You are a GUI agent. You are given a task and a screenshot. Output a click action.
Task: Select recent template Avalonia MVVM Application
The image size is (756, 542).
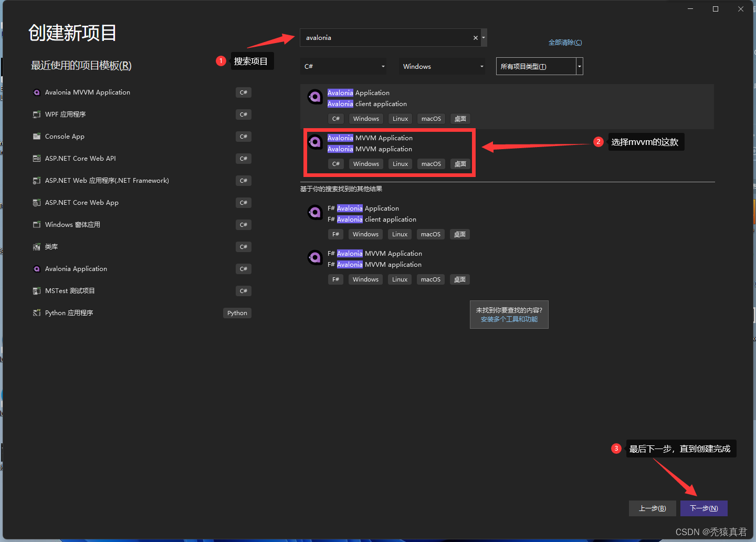[x=142, y=92]
